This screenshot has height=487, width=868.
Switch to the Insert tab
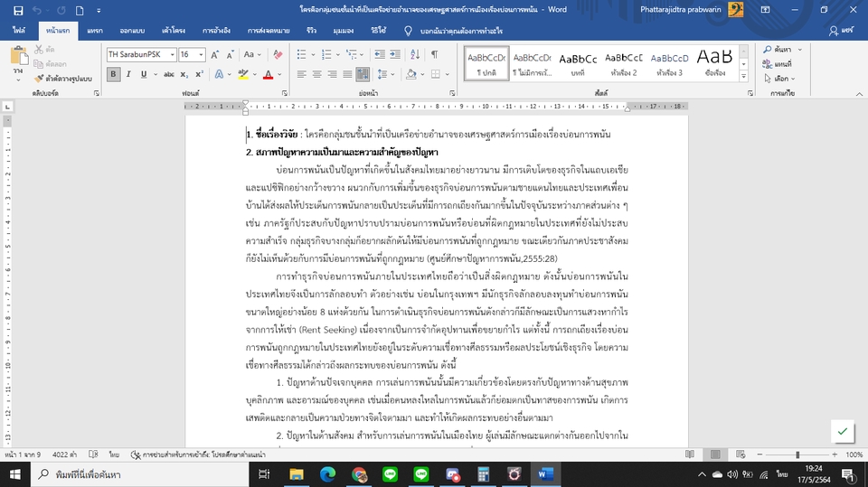click(x=95, y=31)
